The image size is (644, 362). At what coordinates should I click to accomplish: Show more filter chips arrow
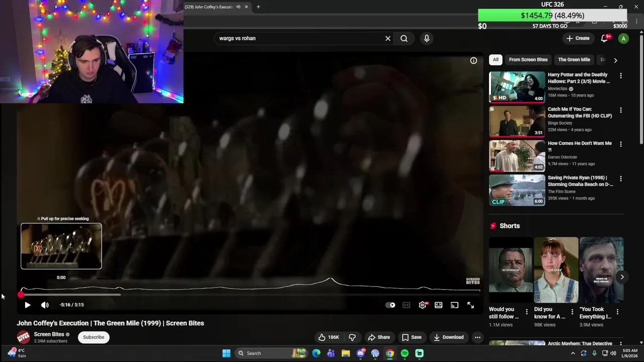click(615, 60)
